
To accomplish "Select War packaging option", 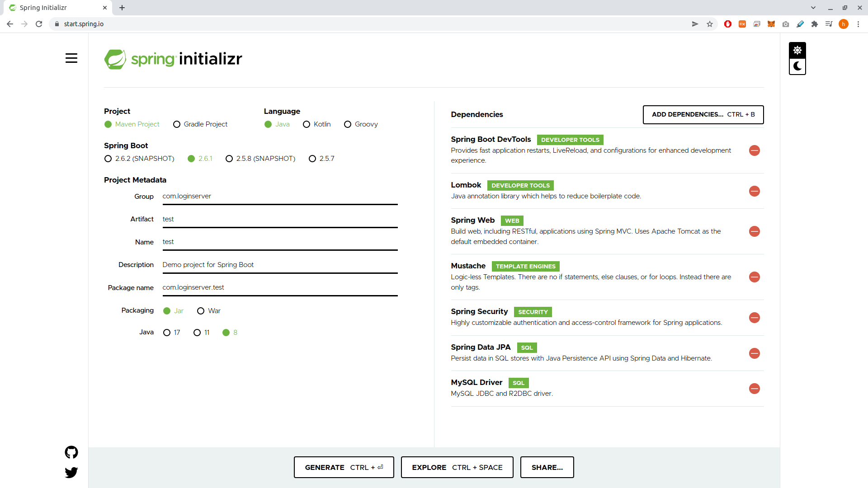I will (x=201, y=311).
